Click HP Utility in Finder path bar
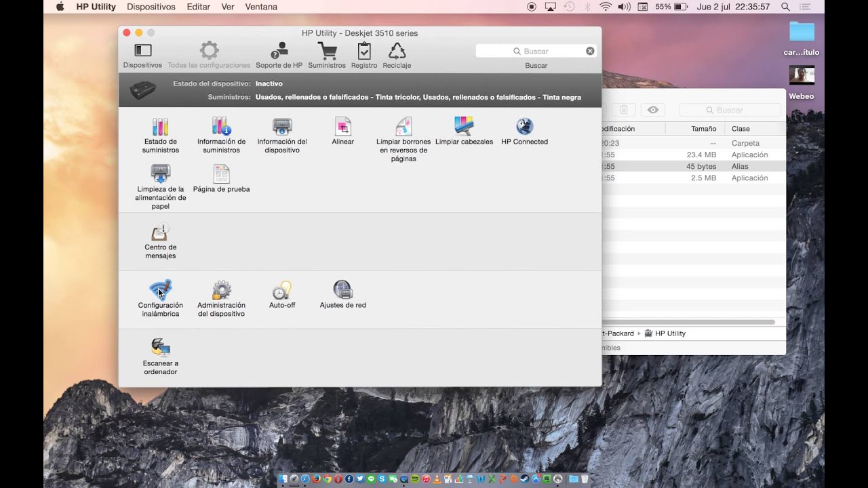The image size is (868, 488). (665, 333)
